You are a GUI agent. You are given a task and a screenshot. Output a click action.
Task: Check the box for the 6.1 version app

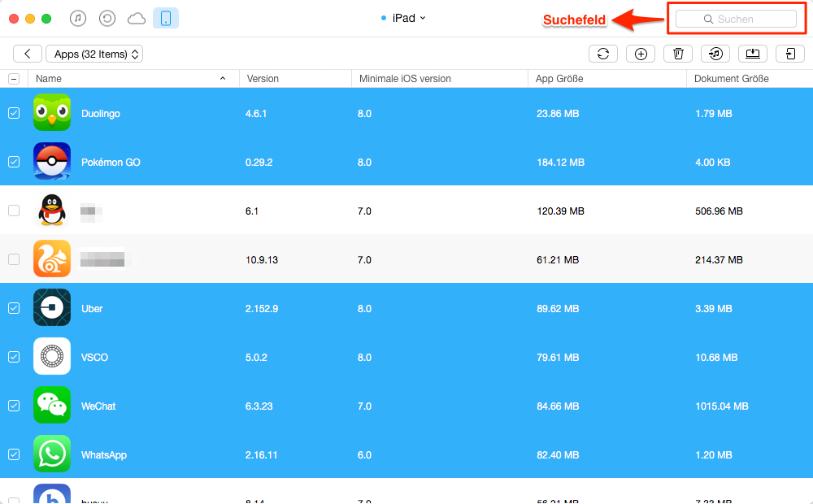(x=14, y=211)
